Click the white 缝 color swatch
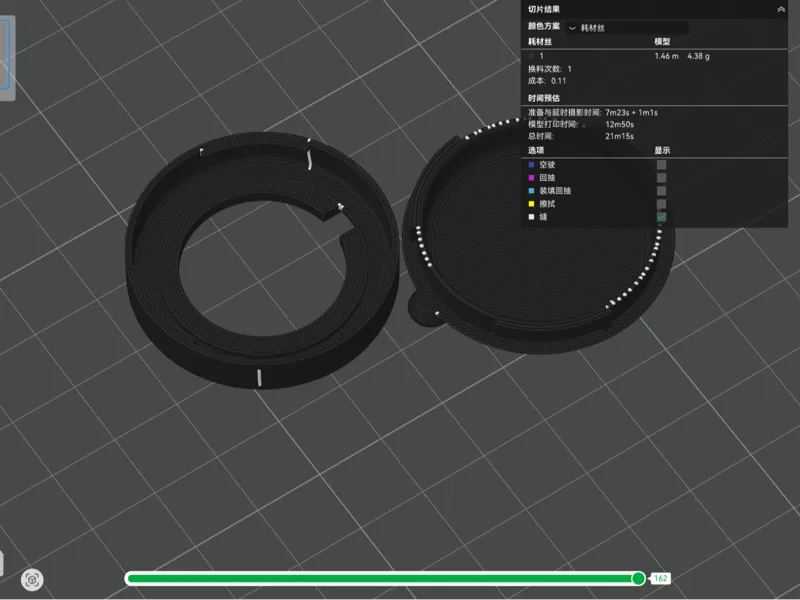The image size is (800, 600). click(531, 217)
